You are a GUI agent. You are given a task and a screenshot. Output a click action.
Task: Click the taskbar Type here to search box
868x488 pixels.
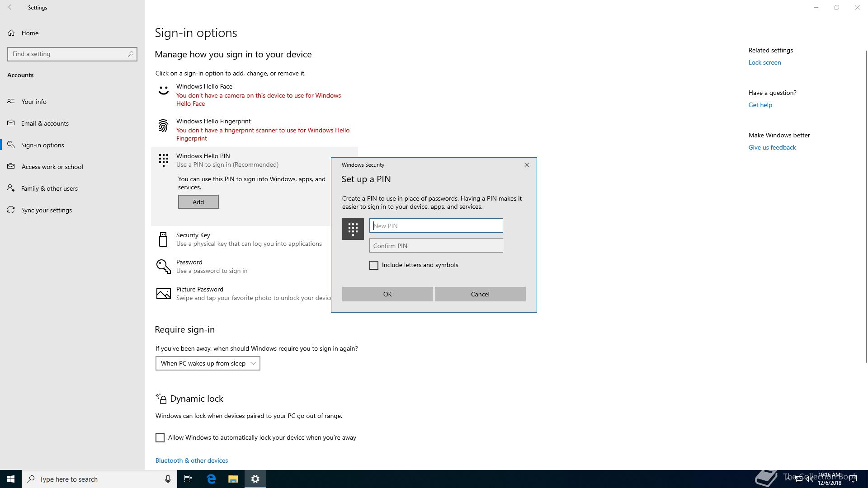(99, 479)
